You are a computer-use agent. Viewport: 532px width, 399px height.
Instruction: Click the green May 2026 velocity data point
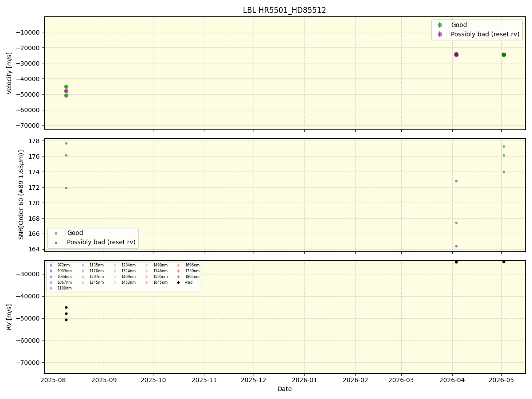point(504,55)
